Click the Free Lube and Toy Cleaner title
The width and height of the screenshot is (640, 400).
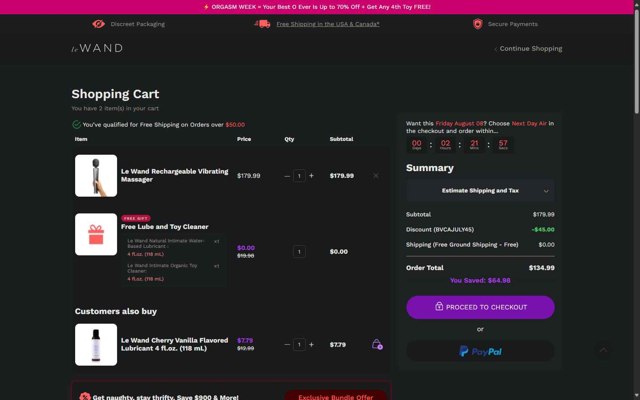coord(164,227)
